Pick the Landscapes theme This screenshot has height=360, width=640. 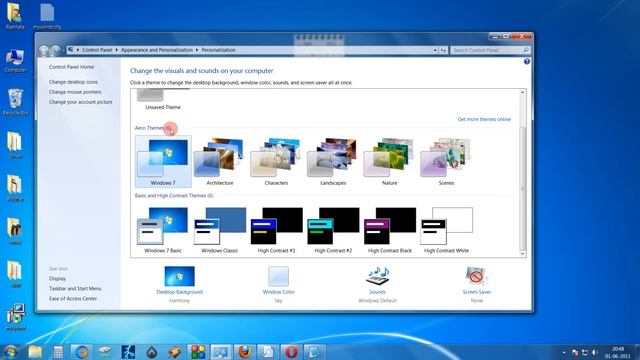[x=333, y=162]
